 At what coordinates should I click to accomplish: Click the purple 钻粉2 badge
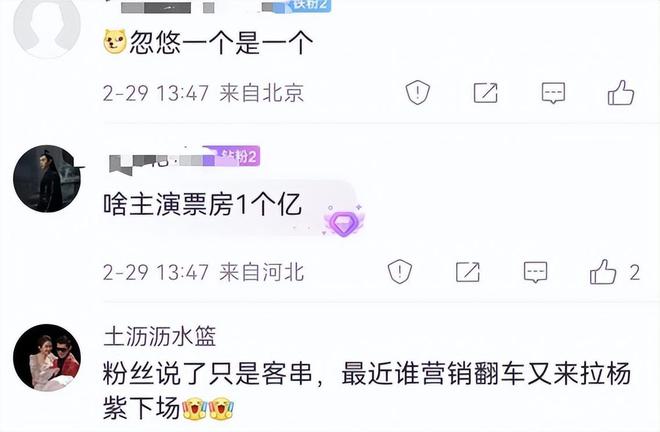232,157
